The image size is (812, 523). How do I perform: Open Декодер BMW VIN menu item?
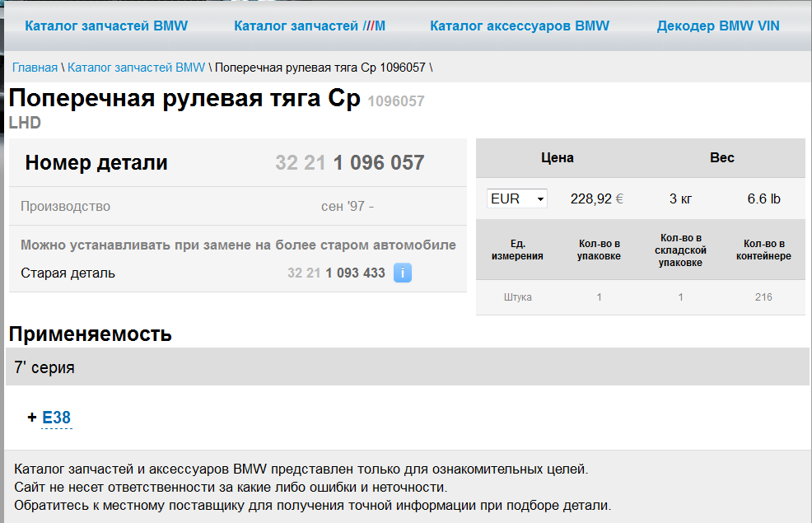click(718, 26)
